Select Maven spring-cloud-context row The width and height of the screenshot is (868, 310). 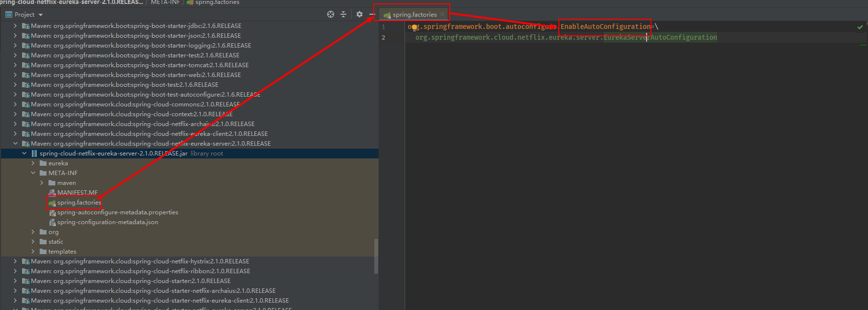coord(189,114)
